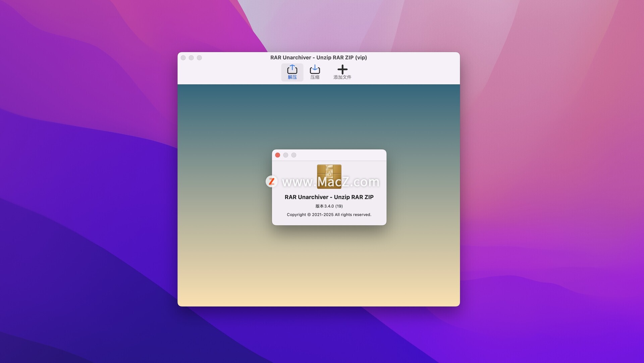The width and height of the screenshot is (644, 363).
Task: Click the zoom button of About dialog
Action: [x=293, y=155]
